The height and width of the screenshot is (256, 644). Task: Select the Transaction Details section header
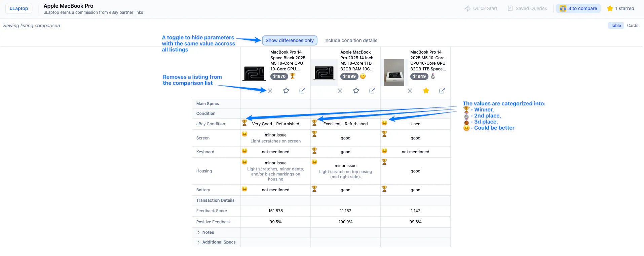pyautogui.click(x=215, y=200)
